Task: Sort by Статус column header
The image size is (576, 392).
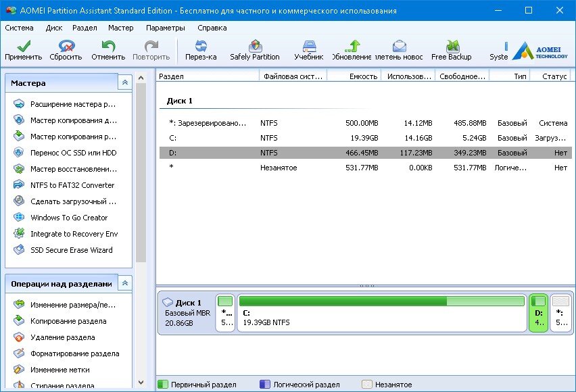Action: 550,76
